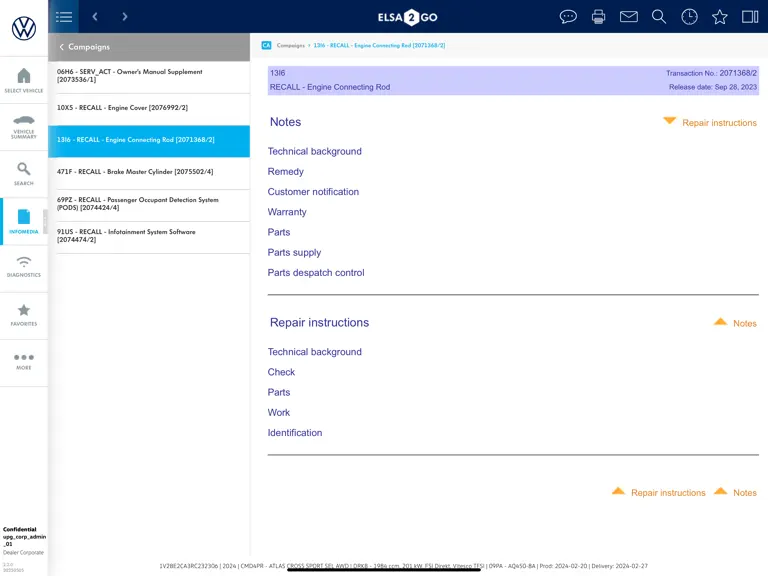The image size is (768, 576).
Task: Open the chat feedback icon
Action: (568, 17)
